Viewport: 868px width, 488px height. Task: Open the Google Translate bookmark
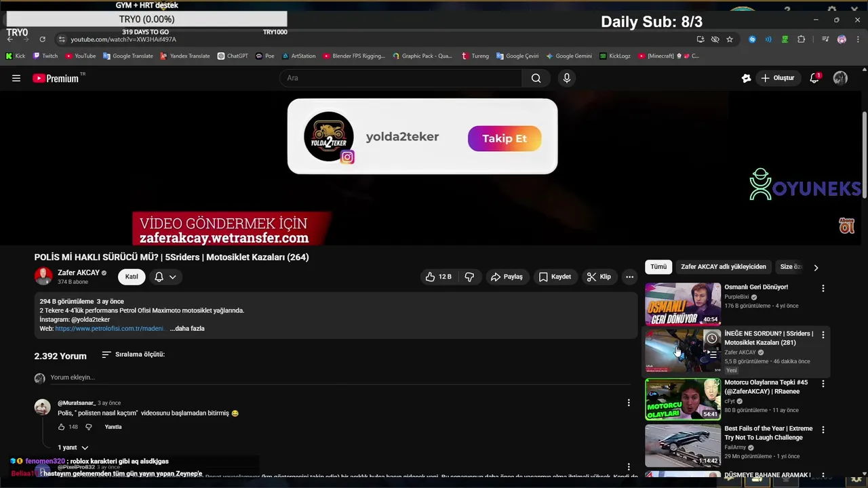[x=127, y=56]
